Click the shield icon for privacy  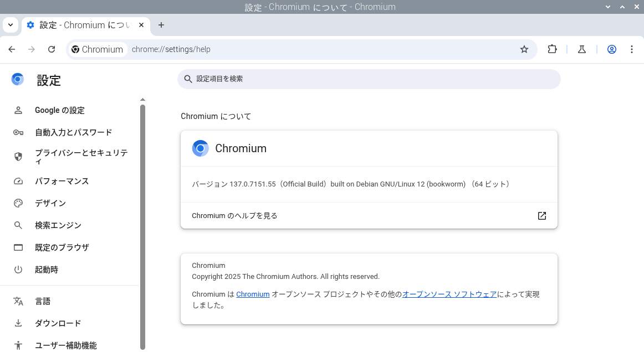tap(18, 157)
